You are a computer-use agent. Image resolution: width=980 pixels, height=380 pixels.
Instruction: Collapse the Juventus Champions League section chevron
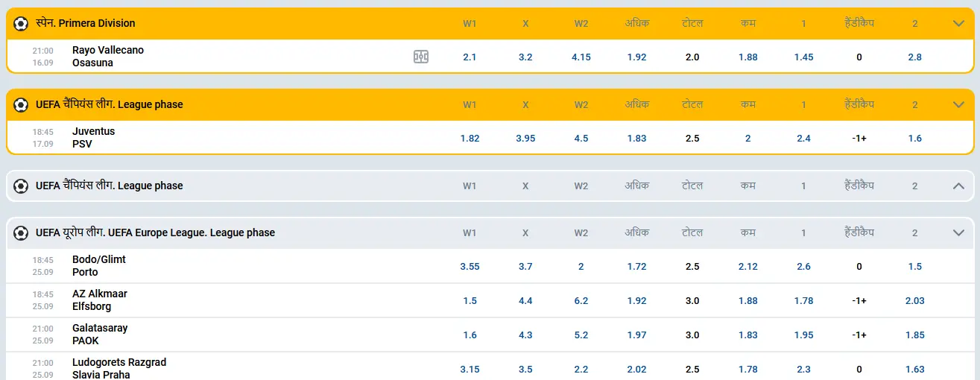[959, 104]
